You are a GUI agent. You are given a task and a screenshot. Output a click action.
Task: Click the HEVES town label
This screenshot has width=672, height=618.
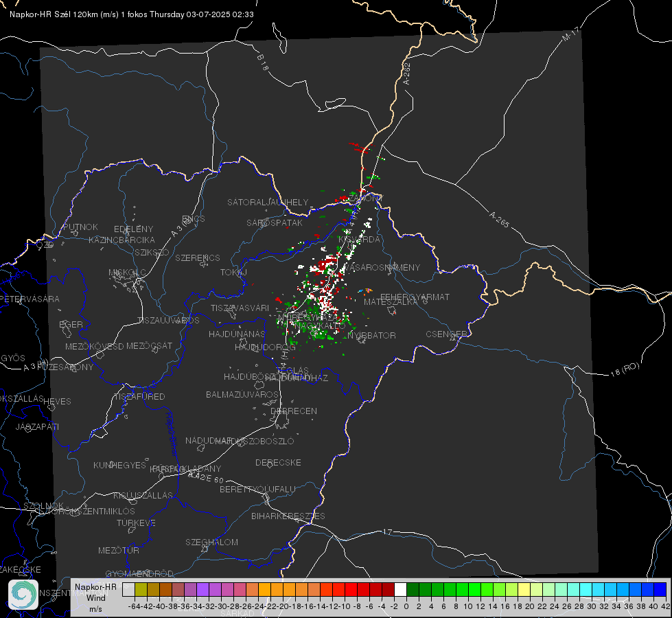(57, 402)
